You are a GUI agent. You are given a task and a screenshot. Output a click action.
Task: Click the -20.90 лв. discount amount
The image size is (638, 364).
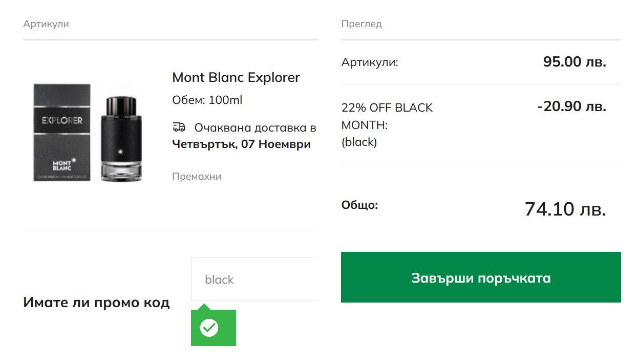coord(571,106)
